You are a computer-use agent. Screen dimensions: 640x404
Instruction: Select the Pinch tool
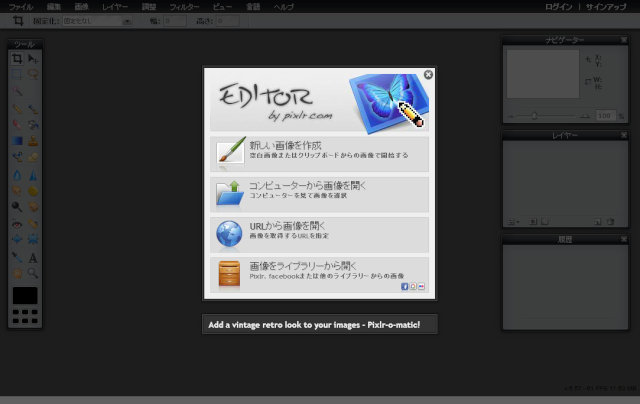pyautogui.click(x=33, y=240)
